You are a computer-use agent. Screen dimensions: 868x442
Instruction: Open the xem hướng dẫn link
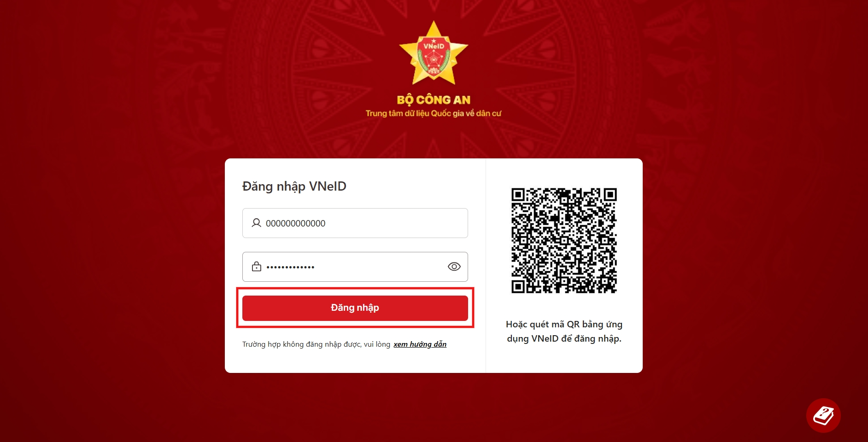(x=420, y=344)
